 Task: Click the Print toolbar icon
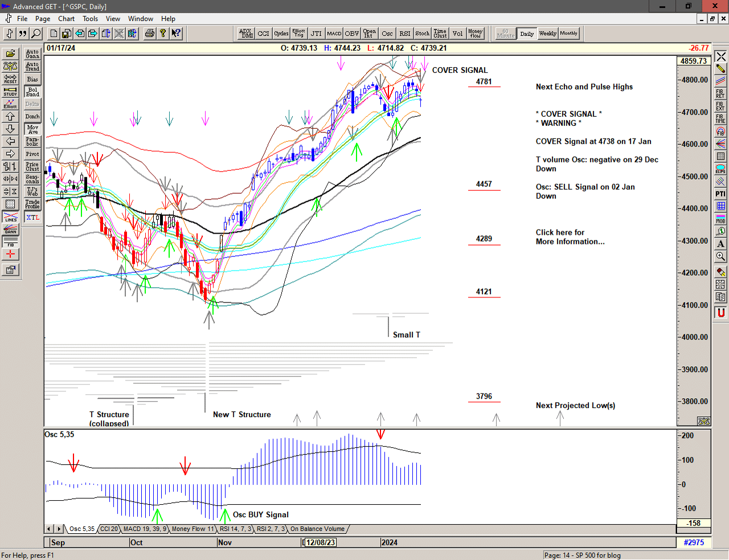149,34
